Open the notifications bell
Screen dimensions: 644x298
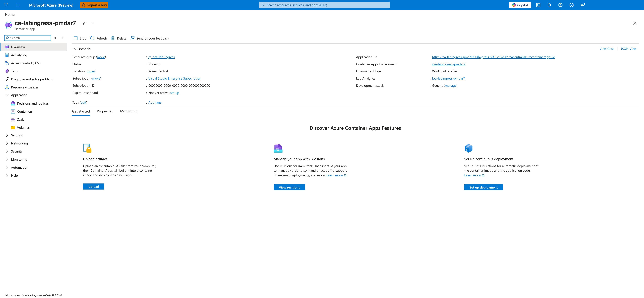click(x=549, y=5)
